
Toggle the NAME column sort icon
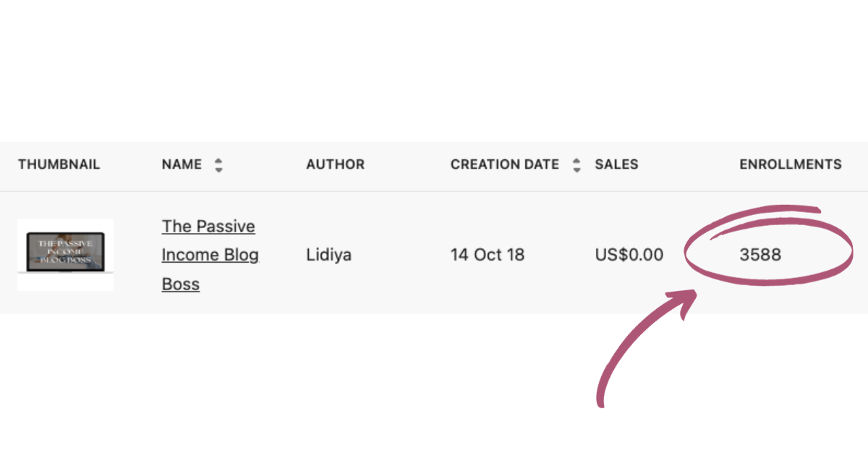(x=218, y=165)
